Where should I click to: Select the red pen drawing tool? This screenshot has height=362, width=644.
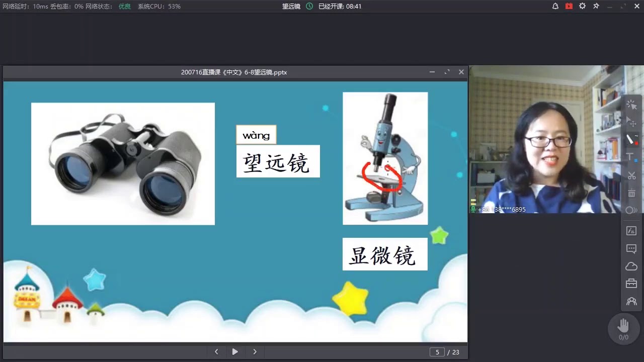pos(631,139)
